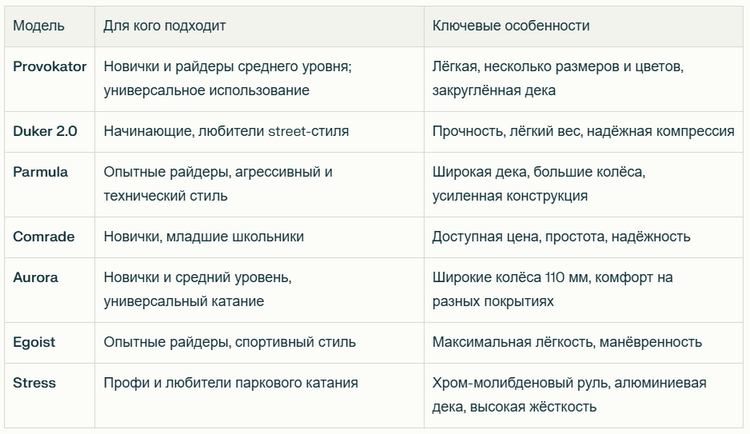
Task: Click the "Доступная цена, простота, надёжность" cell
Action: (x=561, y=237)
